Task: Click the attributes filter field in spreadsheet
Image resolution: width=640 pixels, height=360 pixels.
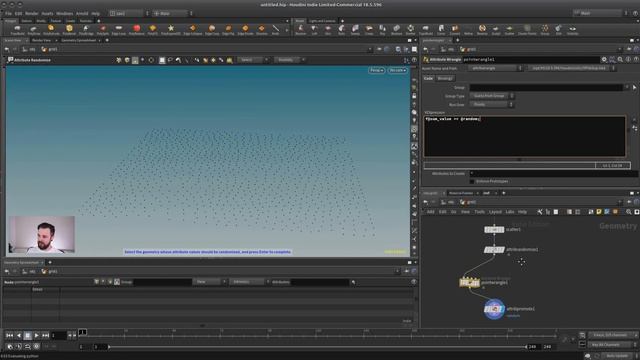Action: coord(320,282)
